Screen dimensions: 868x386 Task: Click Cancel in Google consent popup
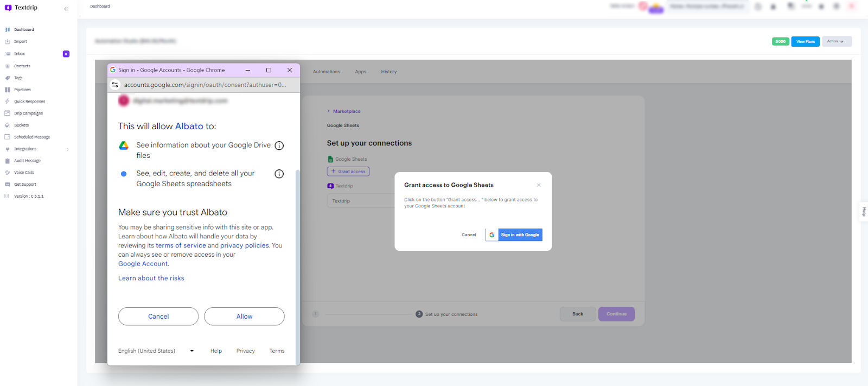[158, 317]
